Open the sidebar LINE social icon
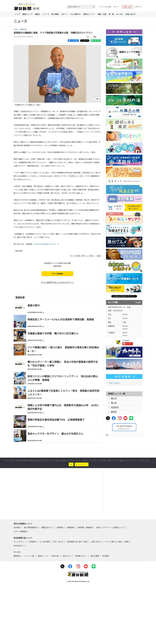This screenshot has width=156, height=644. point(131,418)
